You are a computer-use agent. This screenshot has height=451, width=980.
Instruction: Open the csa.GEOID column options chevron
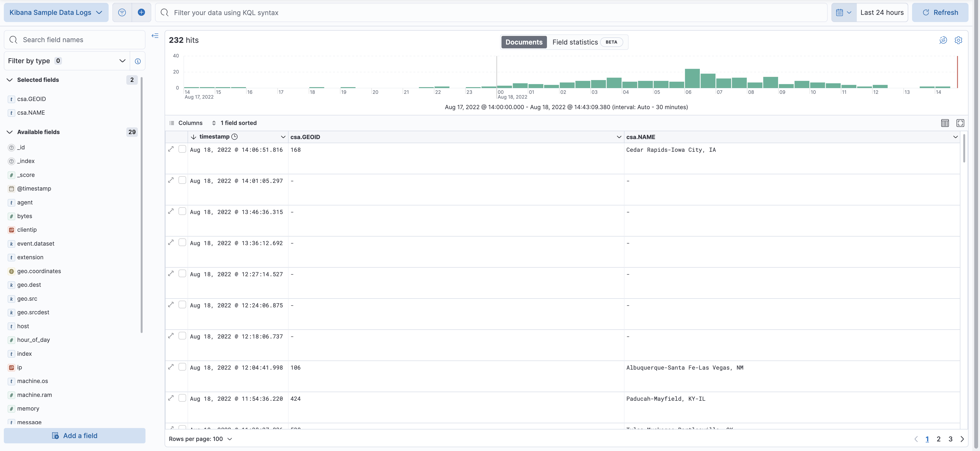(619, 137)
